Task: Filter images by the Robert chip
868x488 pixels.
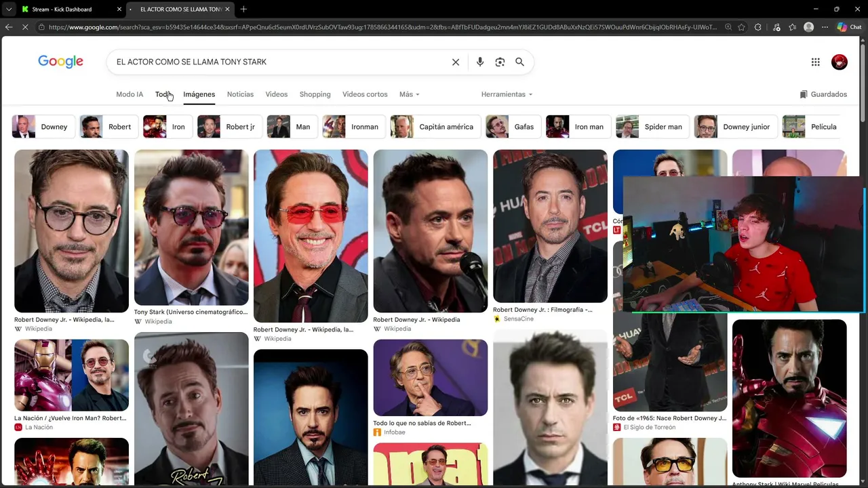Action: (x=109, y=127)
